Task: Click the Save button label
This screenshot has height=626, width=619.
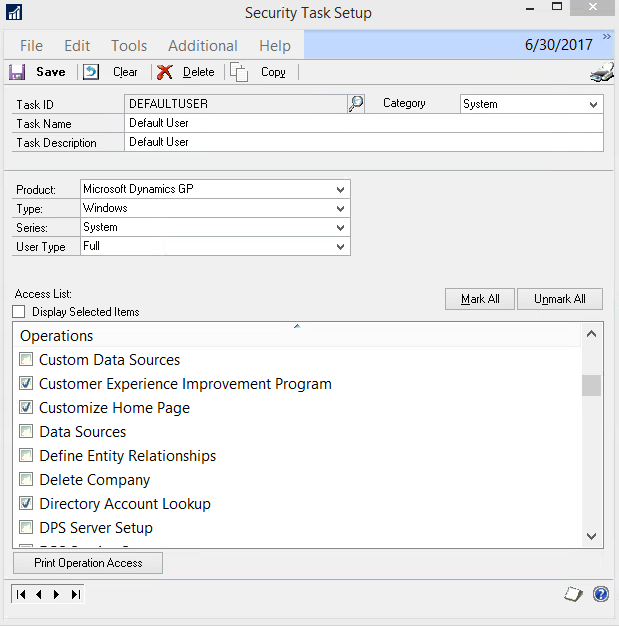Action: coord(51,72)
